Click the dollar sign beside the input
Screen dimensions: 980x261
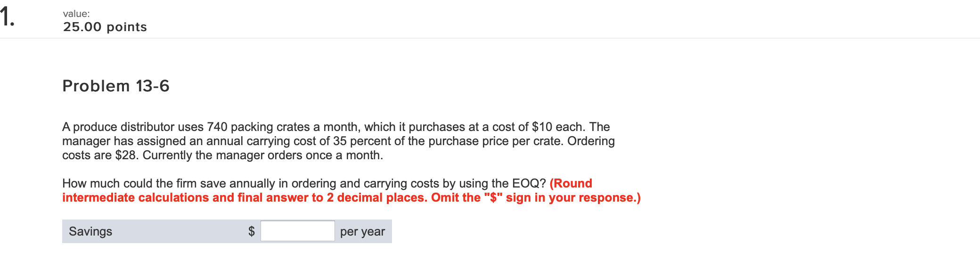(252, 231)
